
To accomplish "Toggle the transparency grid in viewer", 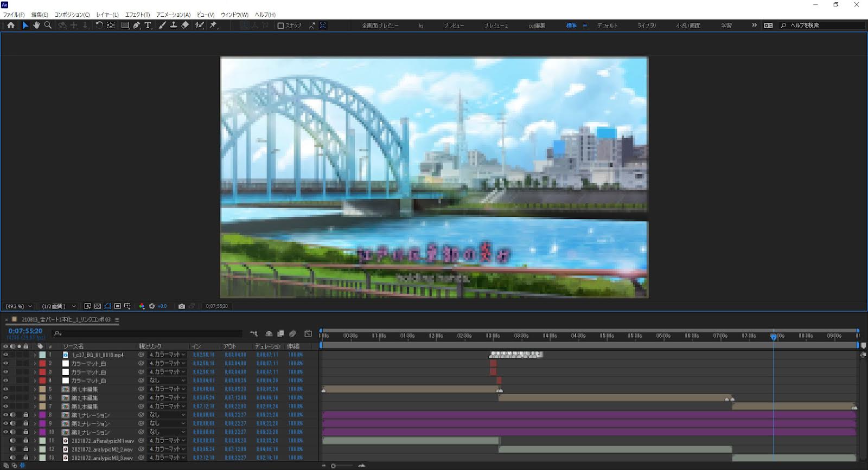I will 98,306.
